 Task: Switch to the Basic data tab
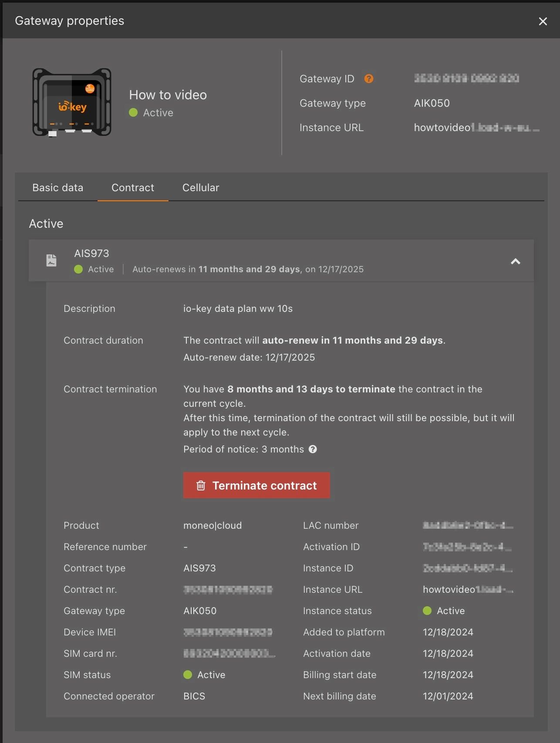57,188
